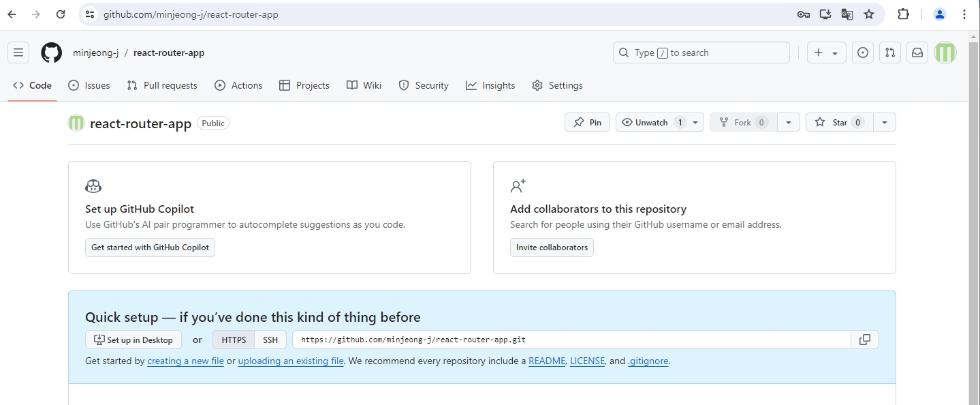Screen dimensions: 980x405
Task: Open the saved passwords key icon
Action: pos(804,14)
